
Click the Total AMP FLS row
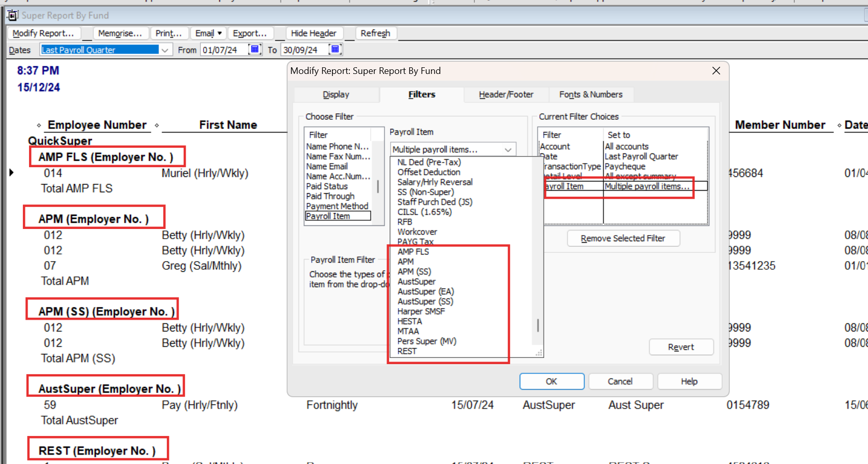click(77, 189)
